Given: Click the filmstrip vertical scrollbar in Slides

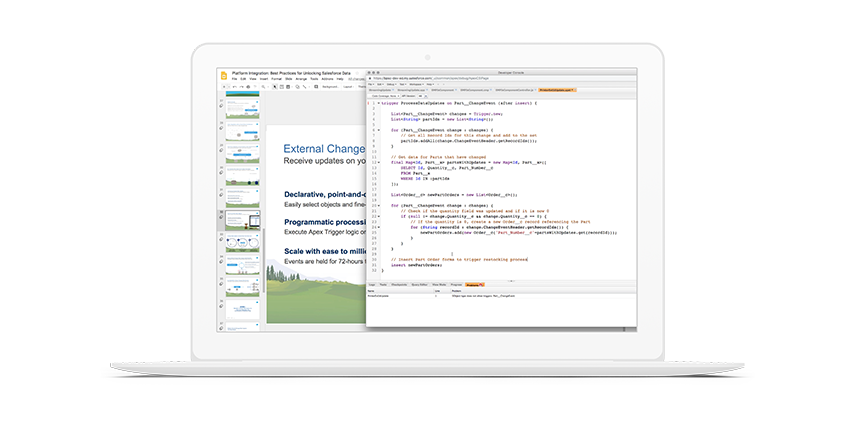Looking at the screenshot, I should point(263,260).
